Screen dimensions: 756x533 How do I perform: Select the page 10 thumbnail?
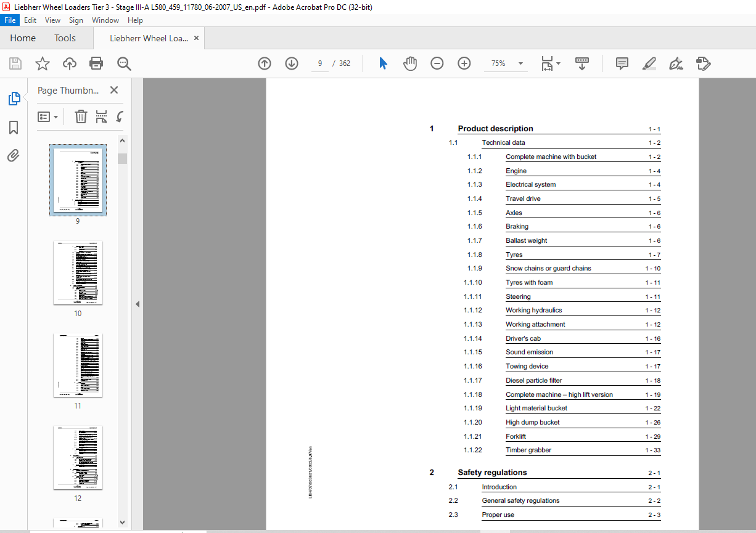pos(78,272)
